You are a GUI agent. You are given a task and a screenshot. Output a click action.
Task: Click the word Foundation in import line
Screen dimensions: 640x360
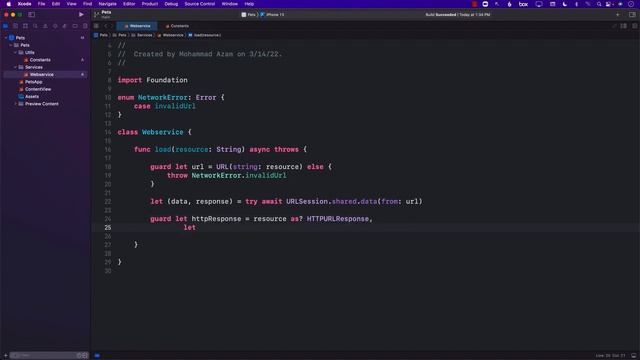click(167, 80)
